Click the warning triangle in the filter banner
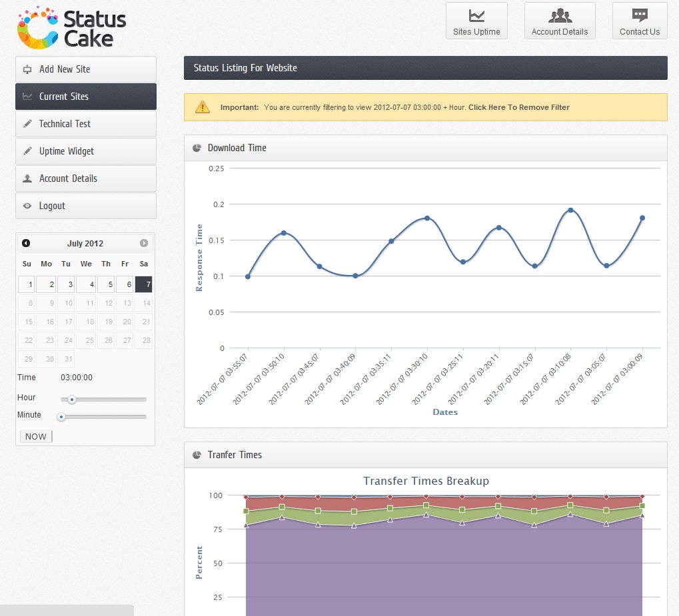679x616 pixels. (x=202, y=107)
